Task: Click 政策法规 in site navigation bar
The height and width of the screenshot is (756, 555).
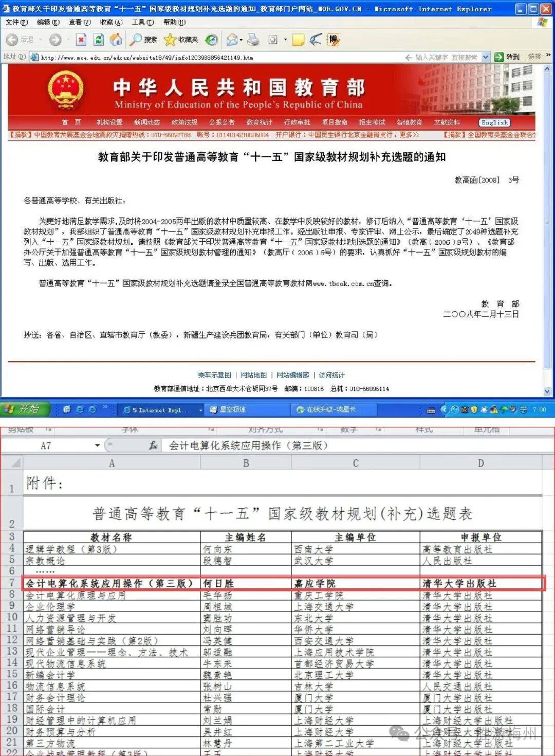Action: [184, 122]
